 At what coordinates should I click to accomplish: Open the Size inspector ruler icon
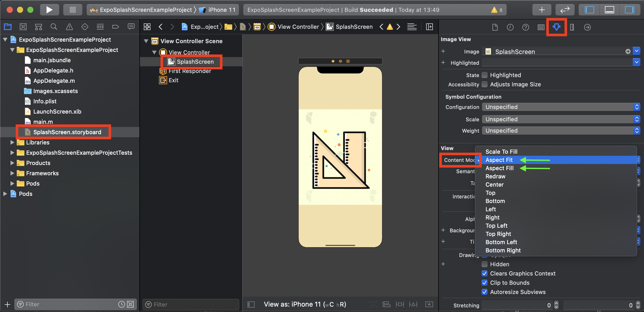click(572, 27)
